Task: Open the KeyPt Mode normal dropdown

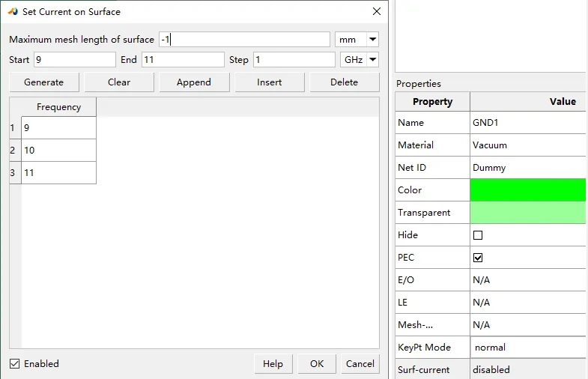Action: (528, 348)
